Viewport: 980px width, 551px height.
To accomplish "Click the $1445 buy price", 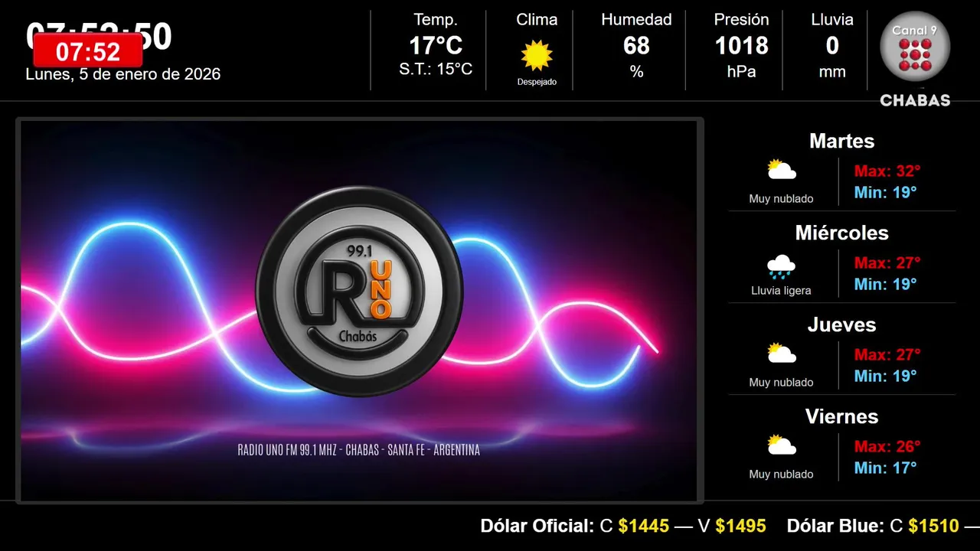I will click(x=644, y=526).
